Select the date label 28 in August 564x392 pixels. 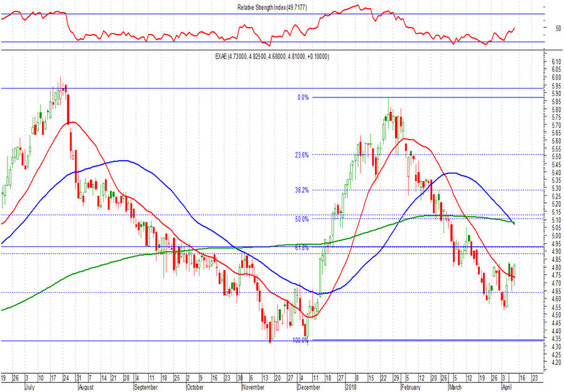click(126, 378)
